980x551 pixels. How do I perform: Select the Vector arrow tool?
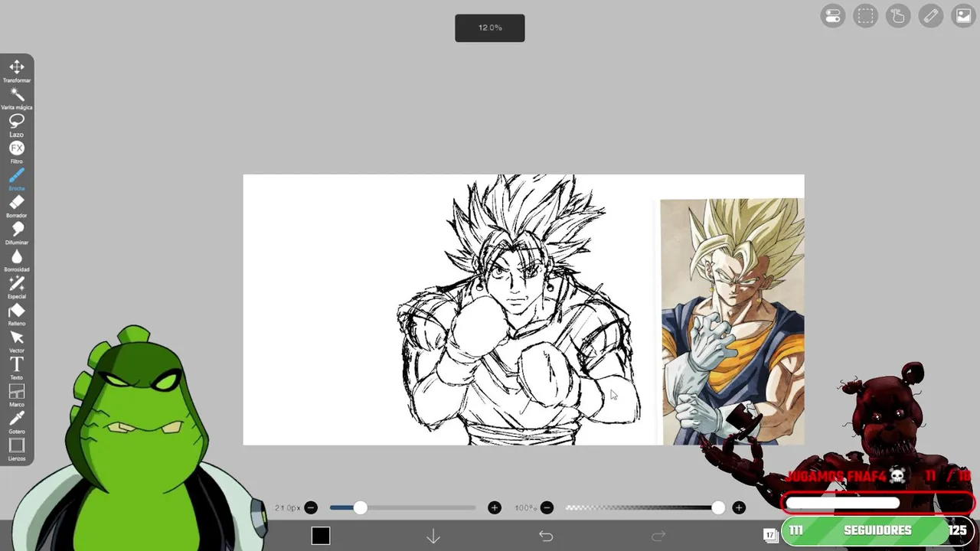click(17, 341)
